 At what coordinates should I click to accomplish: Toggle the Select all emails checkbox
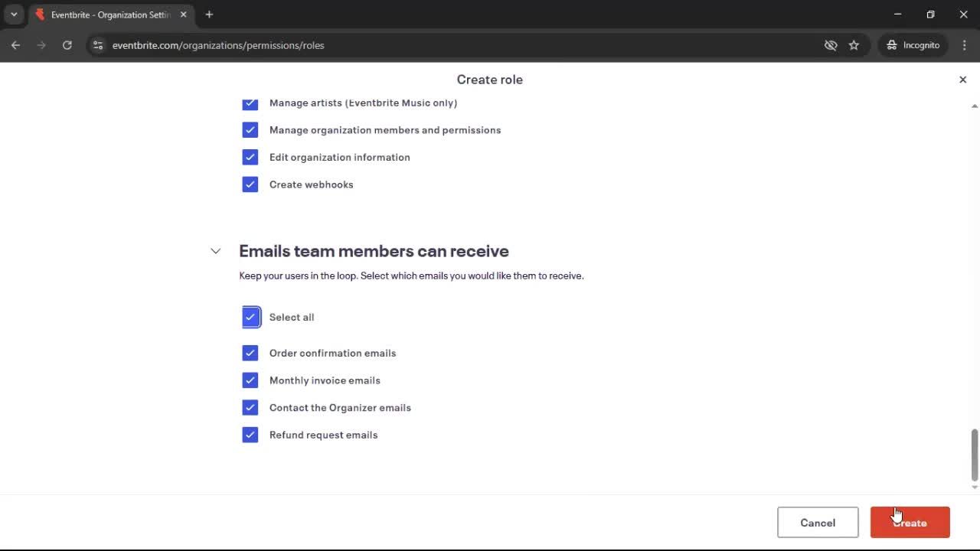tap(250, 317)
